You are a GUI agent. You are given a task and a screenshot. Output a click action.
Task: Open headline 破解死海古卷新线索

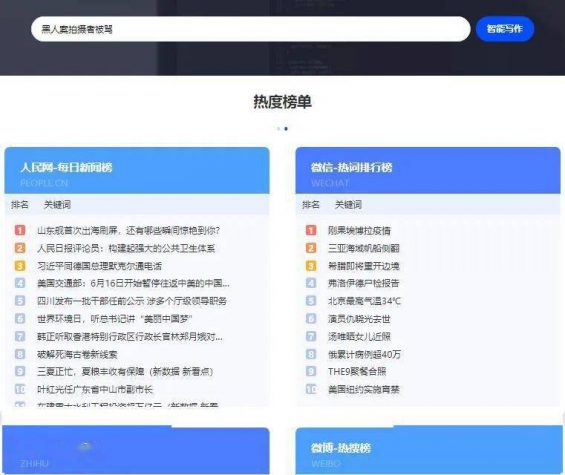77,354
